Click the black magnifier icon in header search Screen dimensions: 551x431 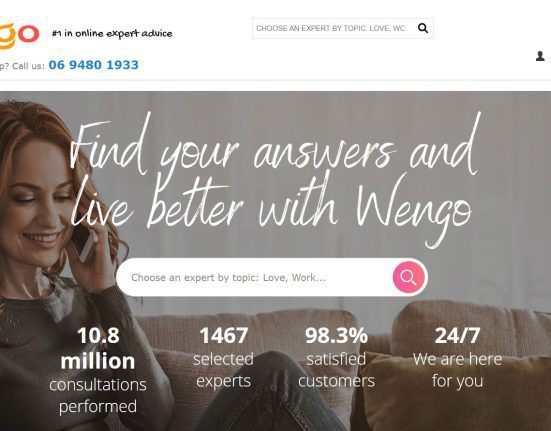coord(423,28)
